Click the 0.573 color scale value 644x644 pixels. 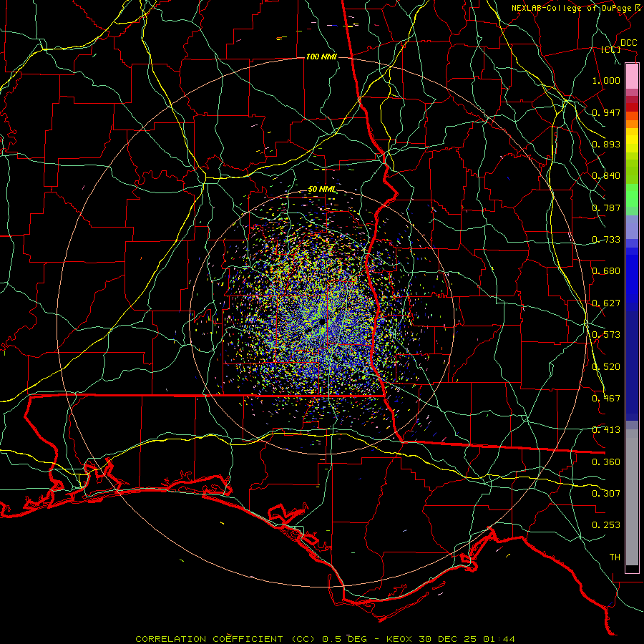pyautogui.click(x=606, y=335)
